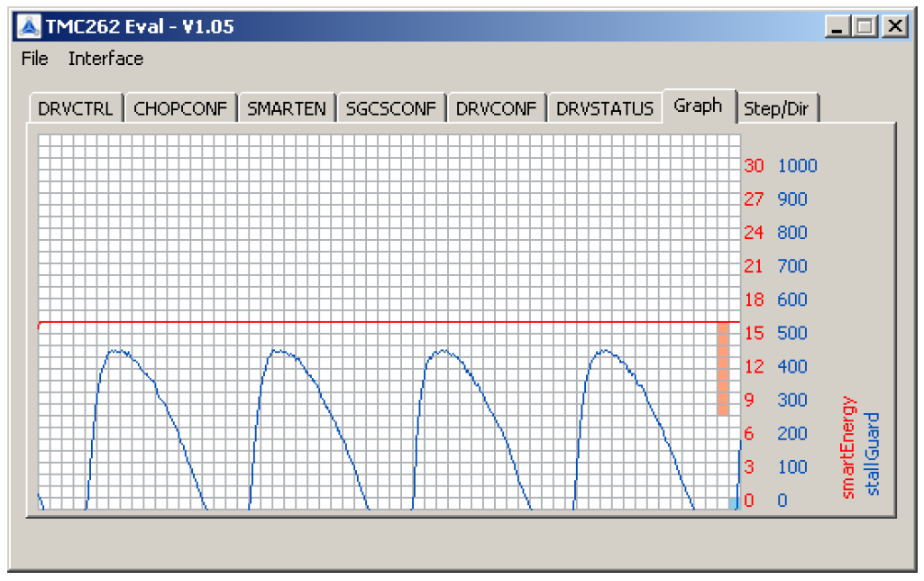Switch to the CHOPCONF tab
The width and height of the screenshot is (924, 581).
pyautogui.click(x=180, y=108)
